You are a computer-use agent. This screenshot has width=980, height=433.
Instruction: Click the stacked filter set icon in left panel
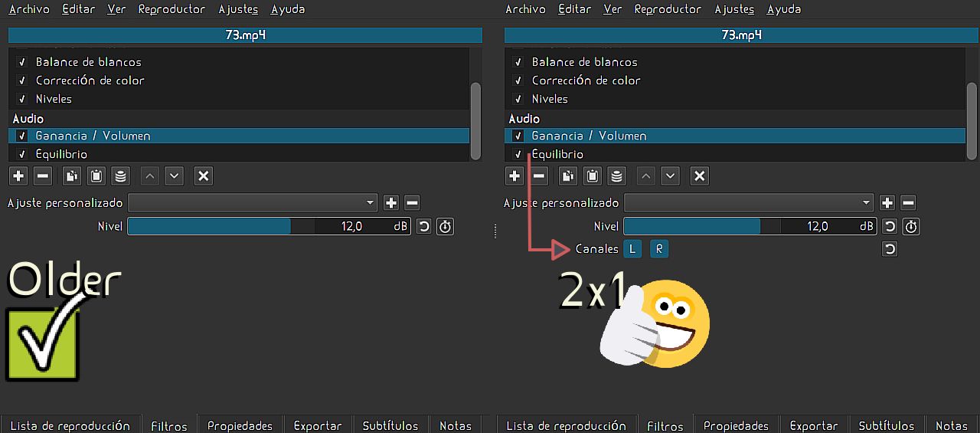[120, 176]
